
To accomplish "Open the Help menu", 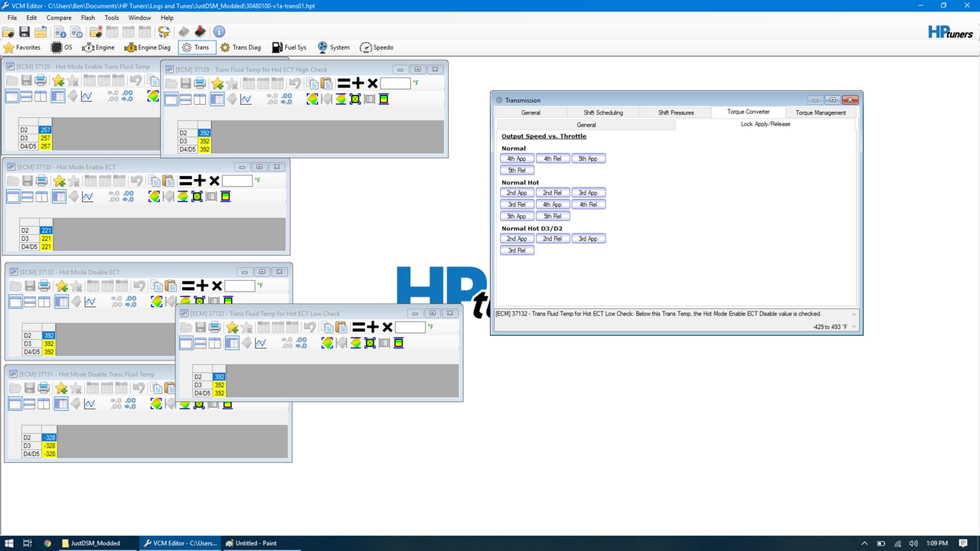I will 167,18.
